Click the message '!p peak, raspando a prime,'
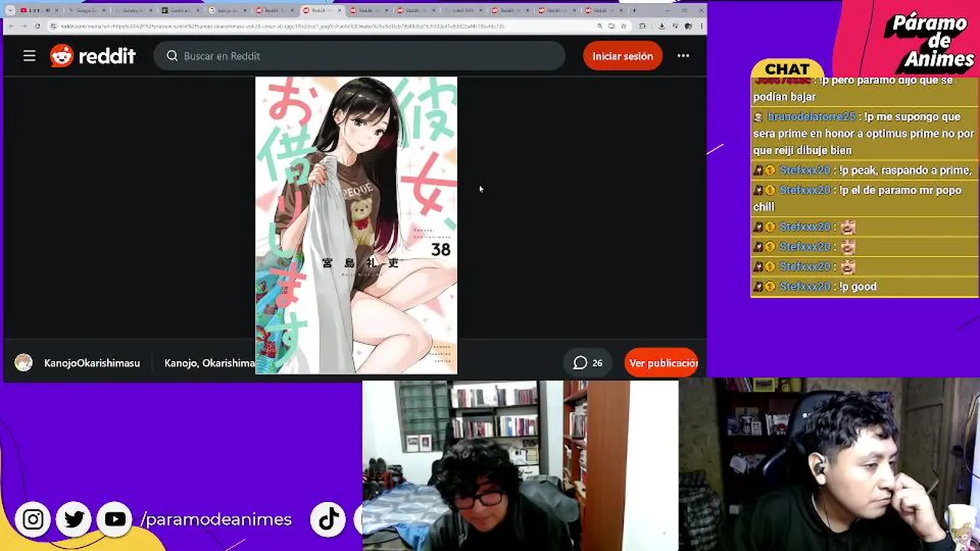Screen dimensions: 980x551 pyautogui.click(x=905, y=170)
